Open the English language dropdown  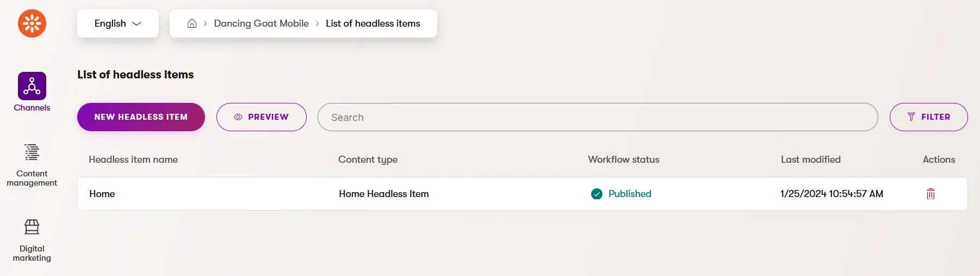pos(118,23)
